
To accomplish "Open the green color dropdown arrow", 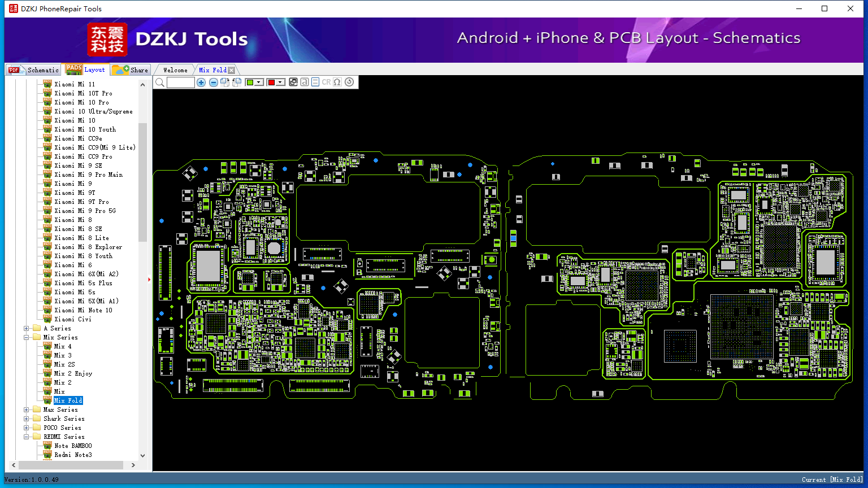I will click(259, 82).
